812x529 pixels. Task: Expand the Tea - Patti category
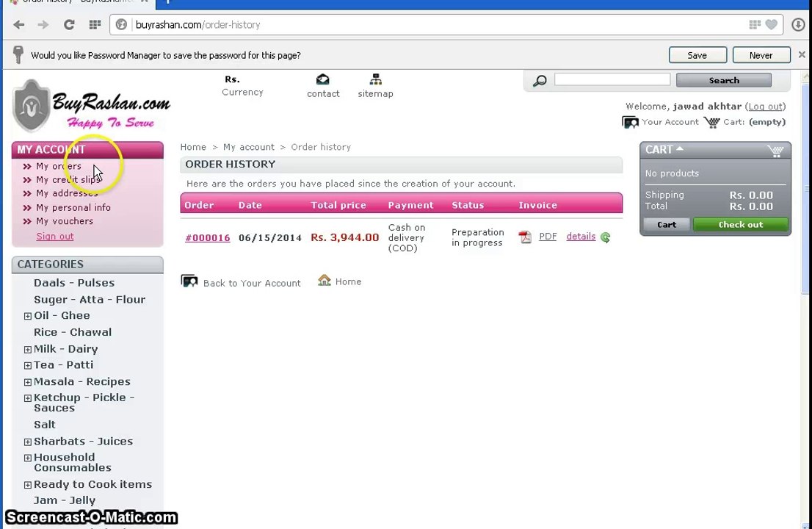coord(27,365)
